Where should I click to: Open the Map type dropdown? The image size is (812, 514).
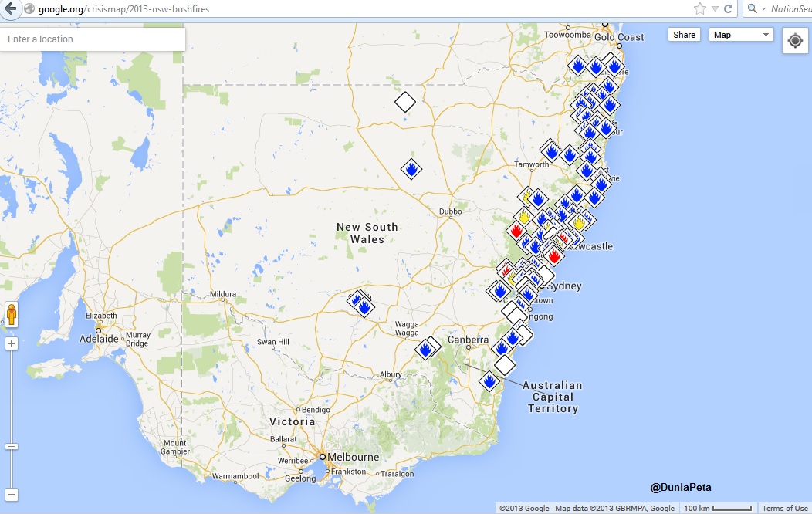point(740,35)
